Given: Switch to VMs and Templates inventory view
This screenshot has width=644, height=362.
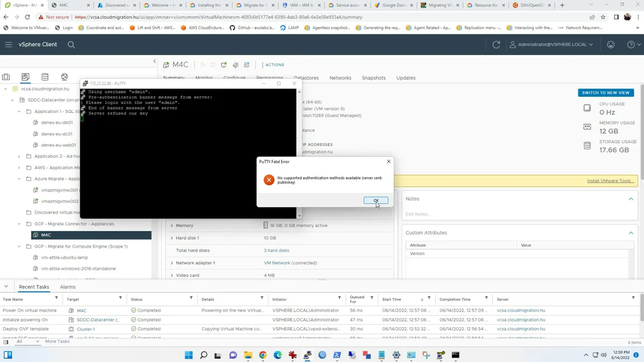Looking at the screenshot, I should point(25,77).
